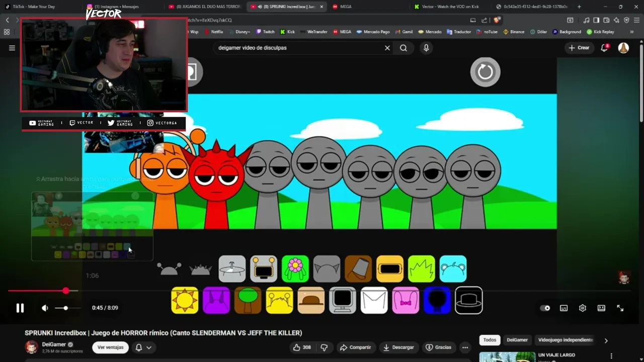
Task: Switch to theater mode
Action: [601, 308]
